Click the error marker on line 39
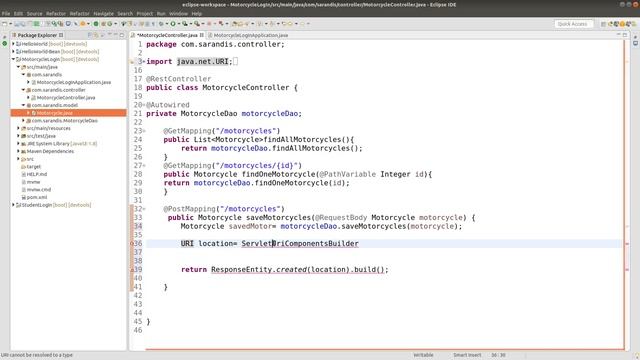The height and width of the screenshot is (360, 640). pos(132,269)
